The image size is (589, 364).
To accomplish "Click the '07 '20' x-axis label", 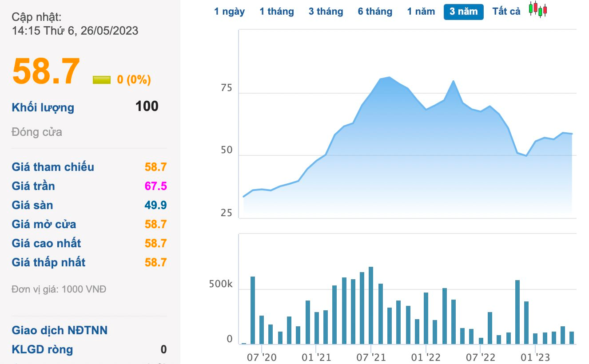I will click(262, 357).
